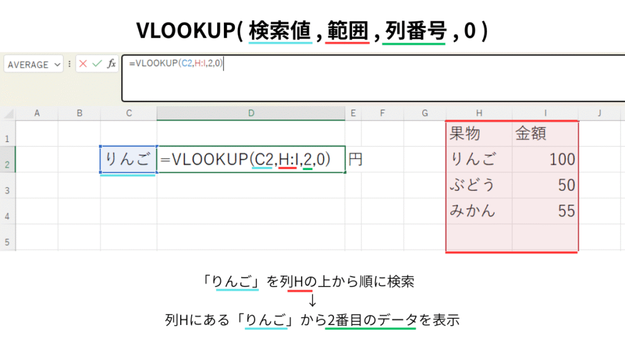625x364 pixels.
Task: Select cell E2 containing 円
Action: pos(355,160)
